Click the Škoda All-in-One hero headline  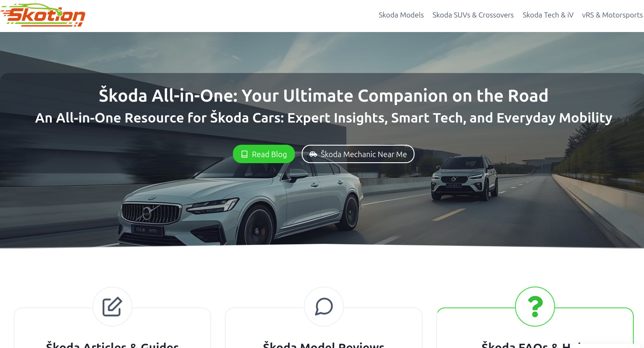point(323,96)
